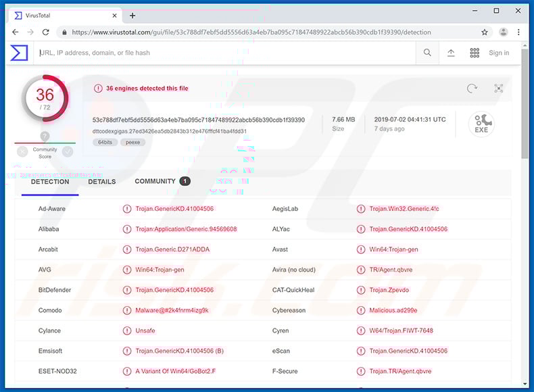The image size is (534, 392).
Task: Click the search magnifier icon
Action: click(x=427, y=53)
